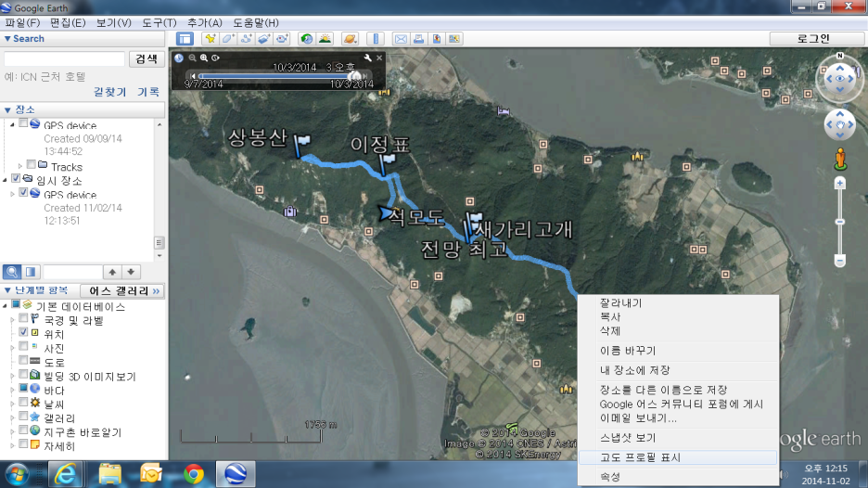The height and width of the screenshot is (488, 868).
Task: Click the email envelope toolbar icon
Action: pyautogui.click(x=401, y=39)
